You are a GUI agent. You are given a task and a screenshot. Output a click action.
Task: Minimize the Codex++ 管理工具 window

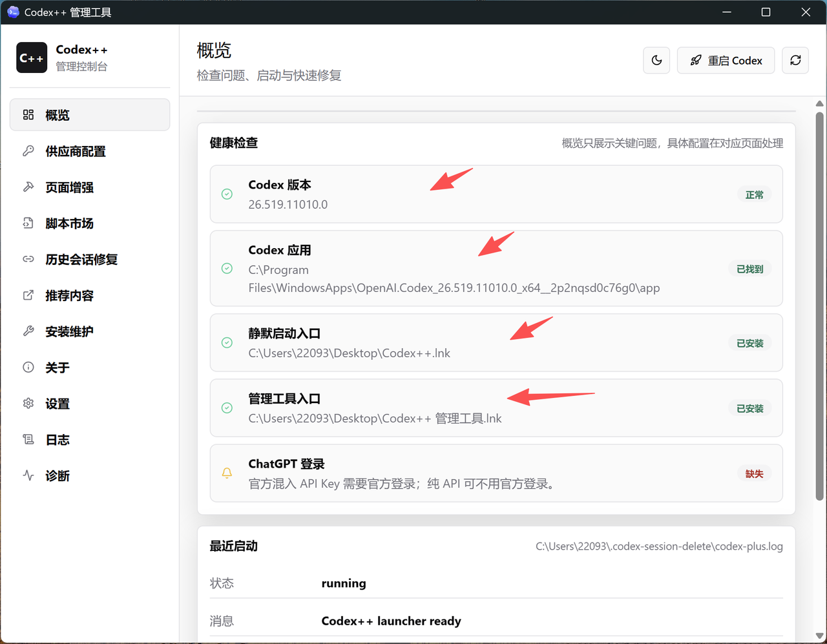click(727, 12)
